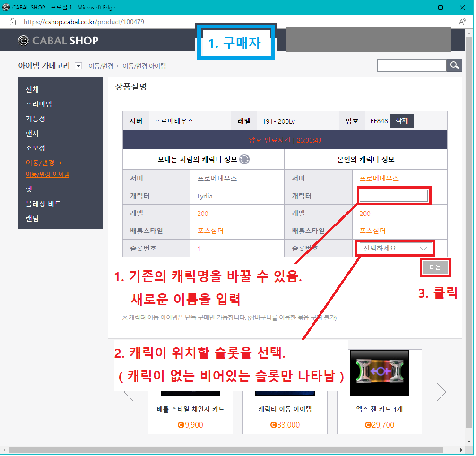Click the browser address bar URL

click(x=84, y=22)
